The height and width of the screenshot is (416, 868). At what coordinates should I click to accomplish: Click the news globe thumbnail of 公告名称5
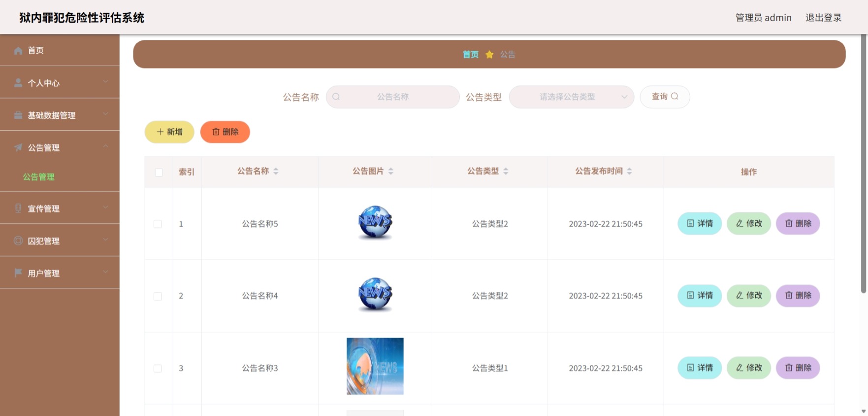[x=375, y=223]
